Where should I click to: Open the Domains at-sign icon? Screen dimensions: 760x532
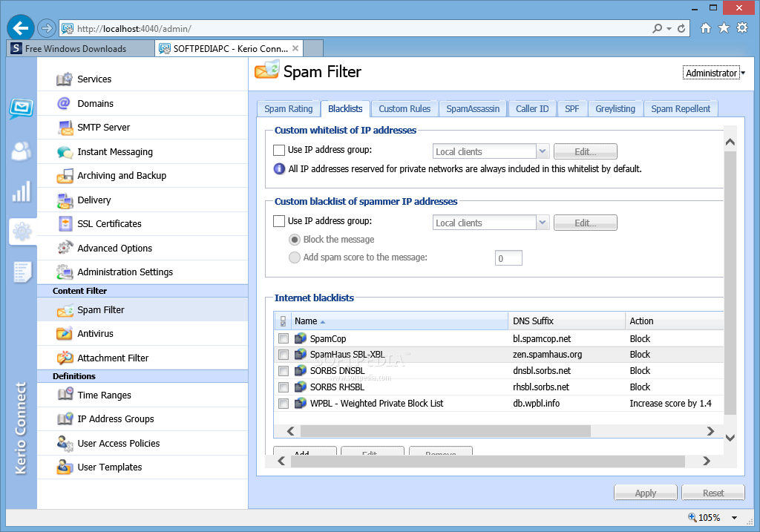[x=64, y=103]
